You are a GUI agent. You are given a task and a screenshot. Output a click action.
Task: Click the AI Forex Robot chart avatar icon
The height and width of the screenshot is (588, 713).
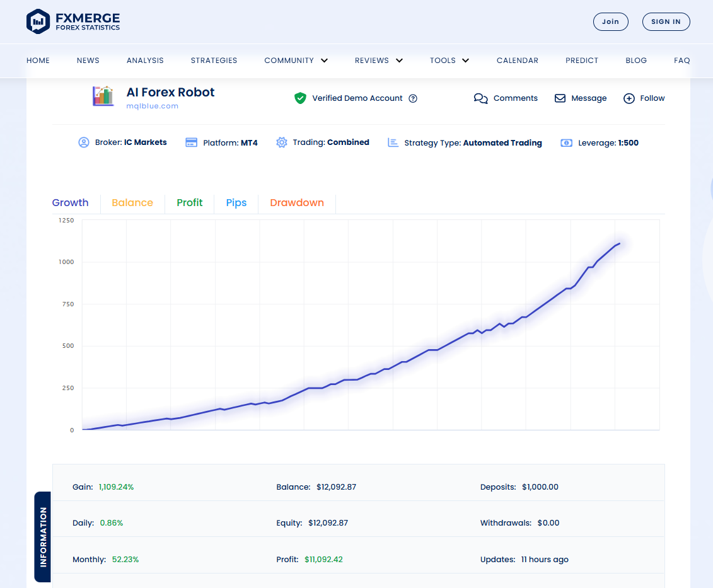pos(103,96)
